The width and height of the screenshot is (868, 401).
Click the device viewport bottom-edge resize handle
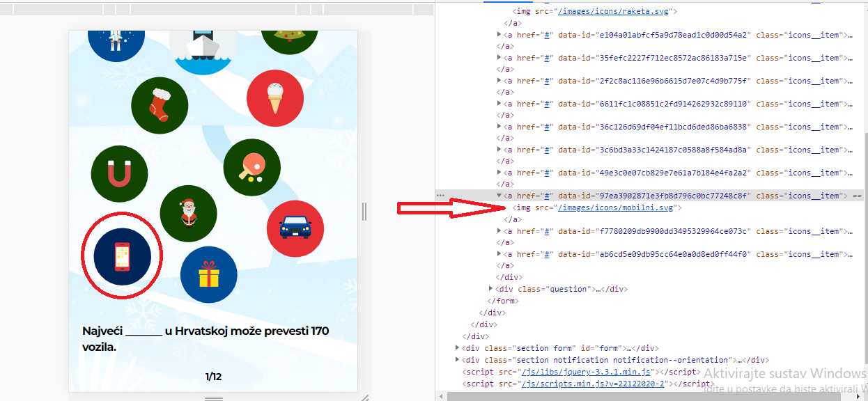[214, 398]
